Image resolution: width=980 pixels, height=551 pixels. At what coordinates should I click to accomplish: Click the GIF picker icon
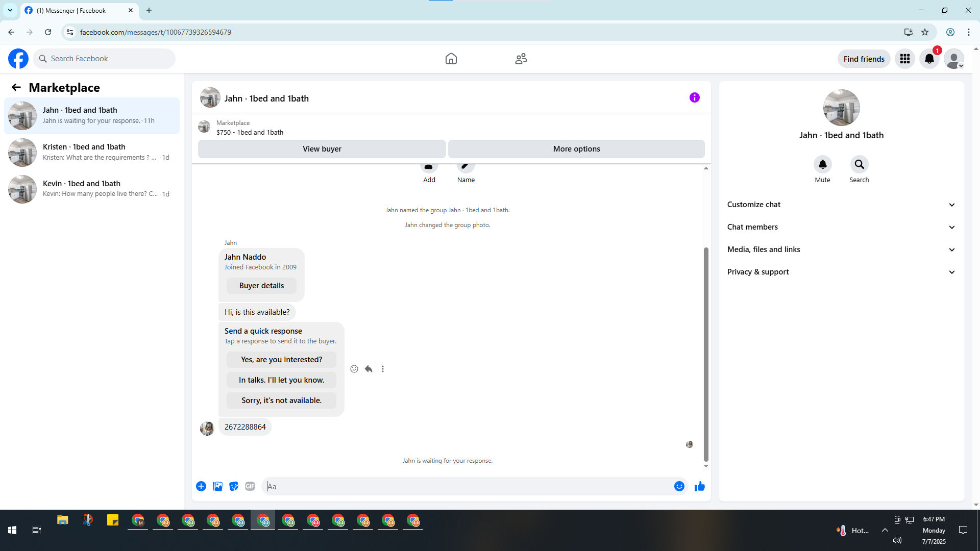click(250, 486)
